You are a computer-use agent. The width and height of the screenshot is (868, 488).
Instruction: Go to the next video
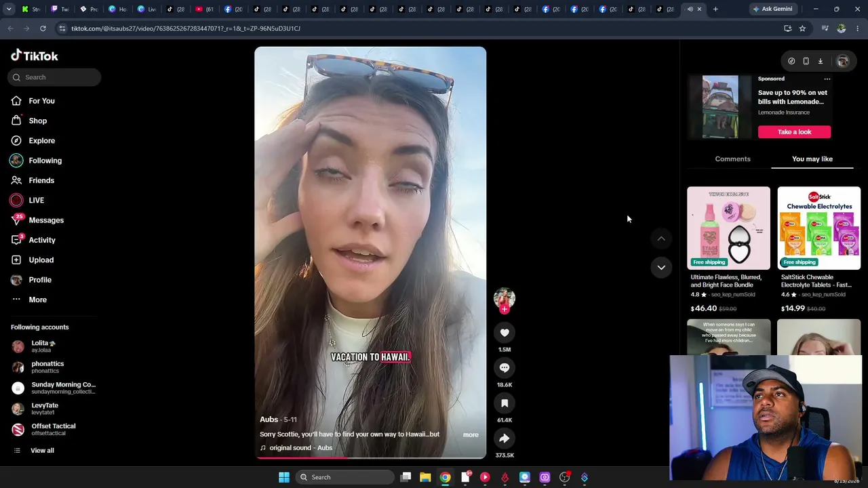pos(661,267)
